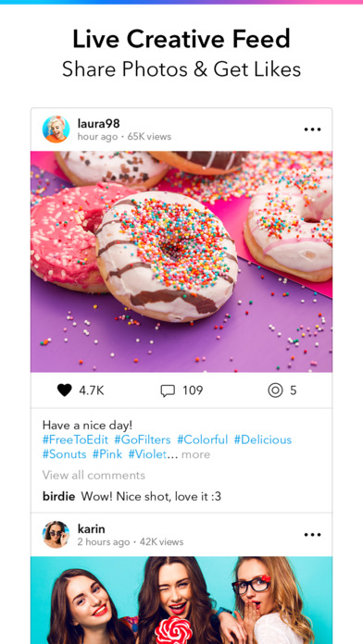Viewport: 363px width, 644px height.
Task: Select View all comments
Action: point(94,476)
